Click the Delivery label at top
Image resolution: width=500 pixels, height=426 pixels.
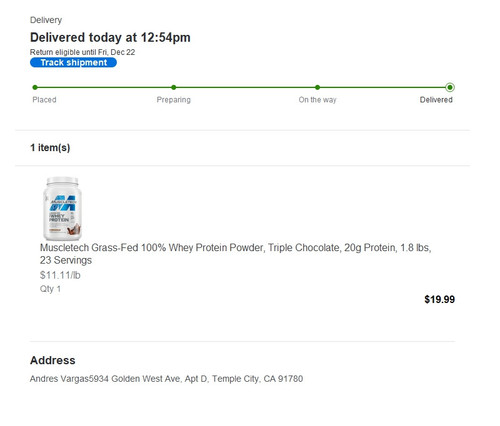pos(46,20)
